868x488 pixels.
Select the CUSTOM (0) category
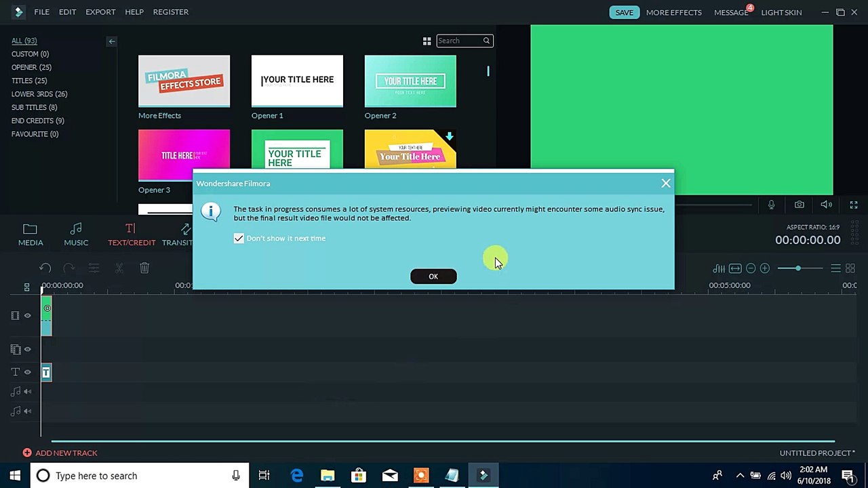pos(30,54)
